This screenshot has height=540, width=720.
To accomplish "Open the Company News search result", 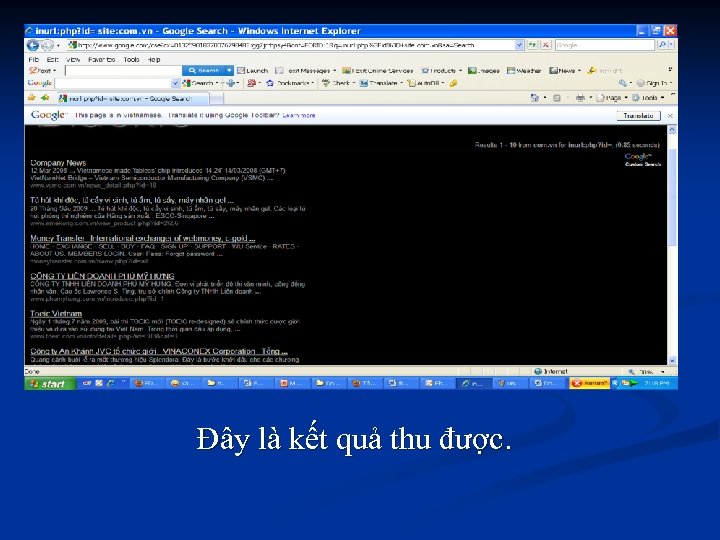I will pyautogui.click(x=58, y=163).
